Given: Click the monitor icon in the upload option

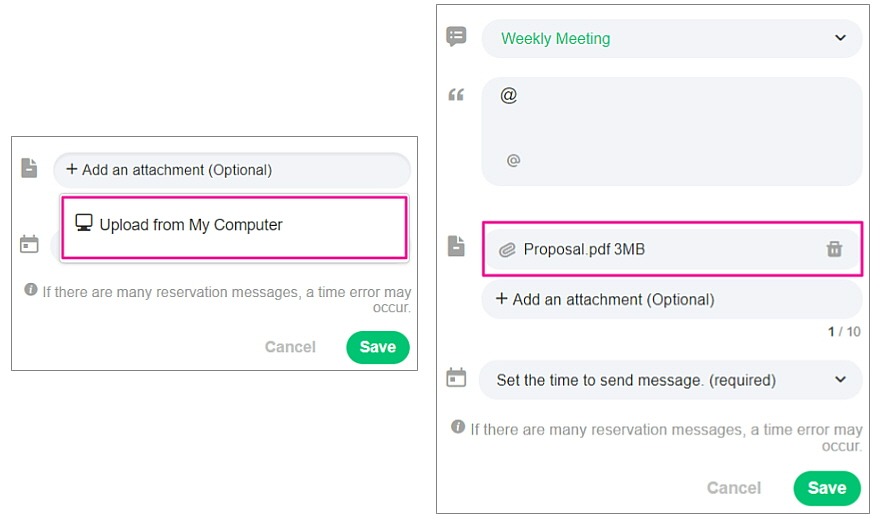Looking at the screenshot, I should 84,223.
